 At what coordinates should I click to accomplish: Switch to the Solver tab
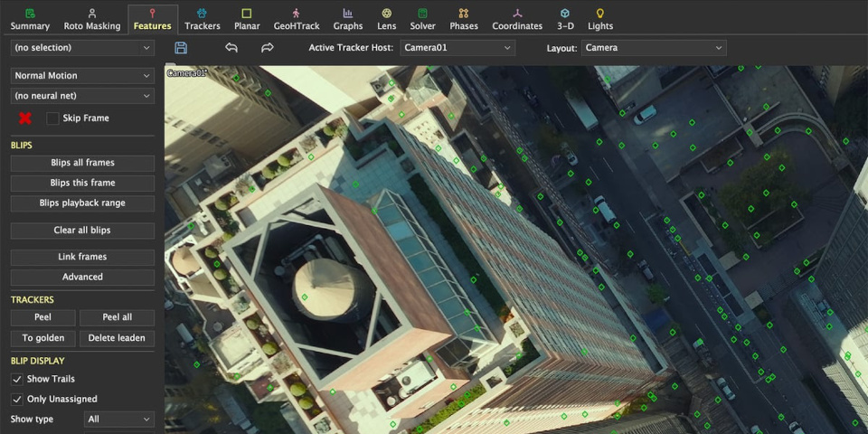(x=422, y=19)
